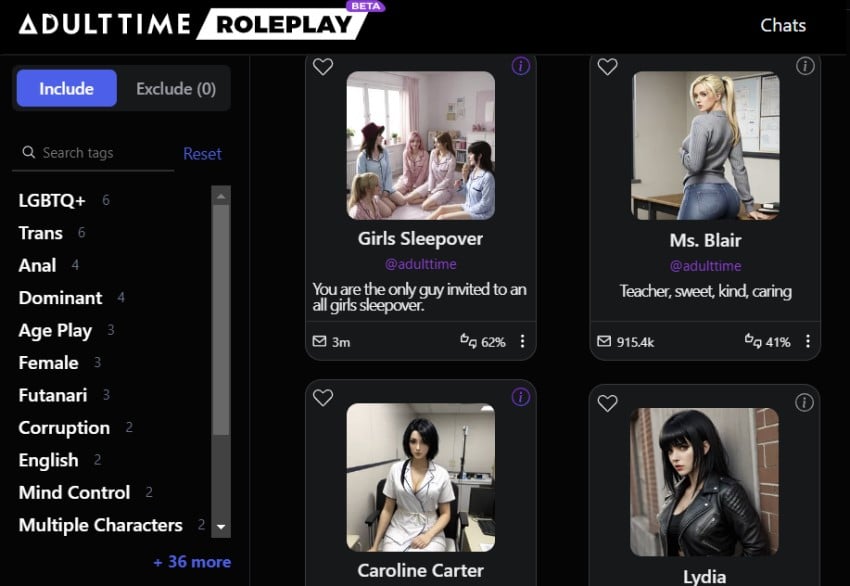Viewport: 850px width, 586px height.
Task: Favorite the Girls Sleepover card with heart
Action: (x=322, y=67)
